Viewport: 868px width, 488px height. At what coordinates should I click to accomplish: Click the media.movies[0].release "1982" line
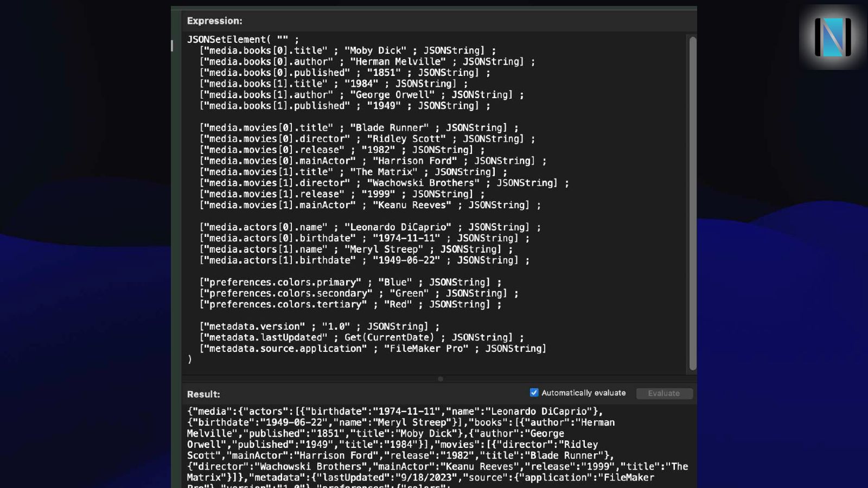click(342, 150)
